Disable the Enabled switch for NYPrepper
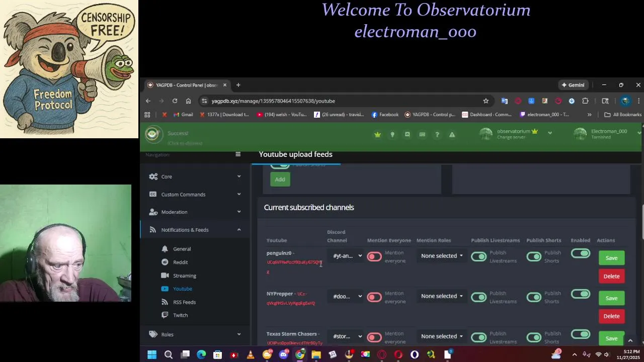Viewport: 644px width, 362px height. (581, 294)
